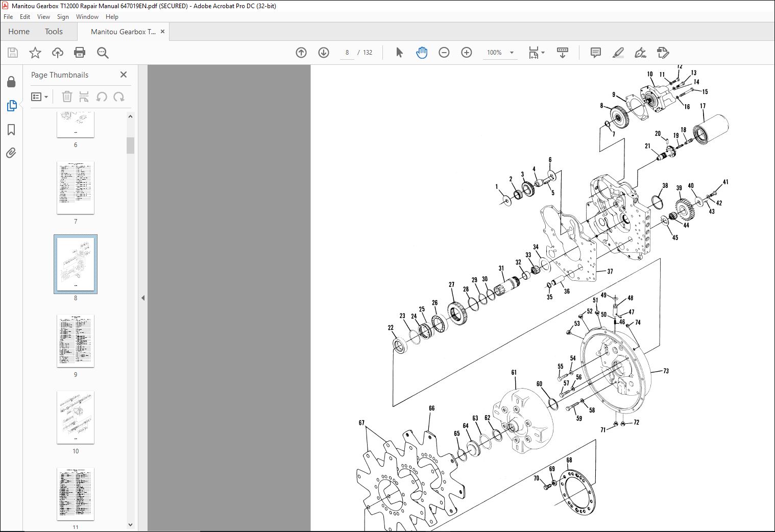775x532 pixels.
Task: Go to previous page with the up arrow
Action: [x=301, y=53]
